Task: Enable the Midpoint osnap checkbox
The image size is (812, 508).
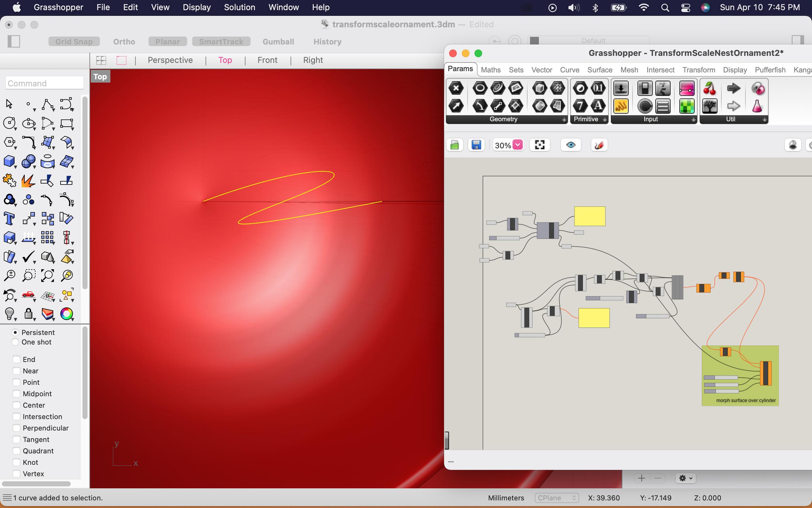Action: coord(16,394)
